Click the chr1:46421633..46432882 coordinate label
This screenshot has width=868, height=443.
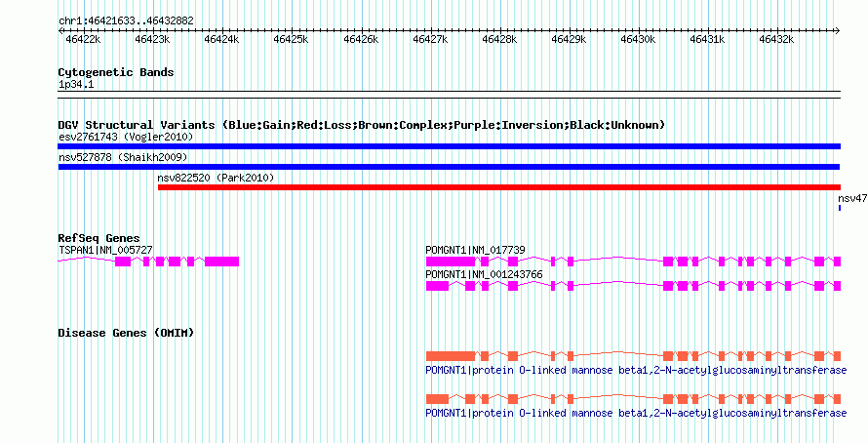[126, 21]
